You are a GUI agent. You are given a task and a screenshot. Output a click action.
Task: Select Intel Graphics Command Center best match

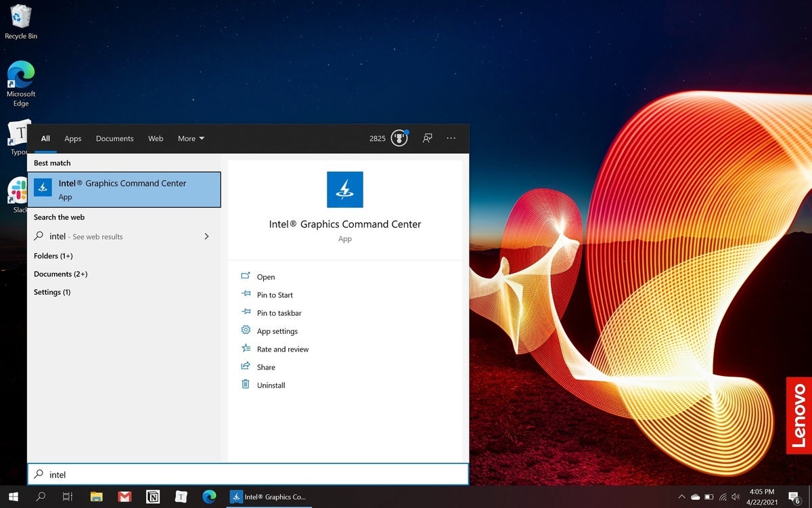click(x=124, y=190)
